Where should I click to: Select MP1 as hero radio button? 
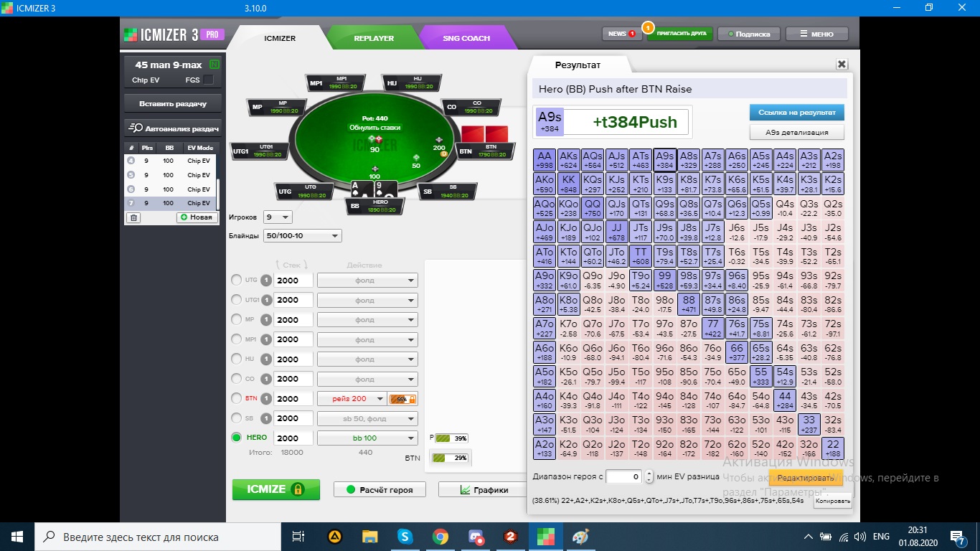click(237, 339)
